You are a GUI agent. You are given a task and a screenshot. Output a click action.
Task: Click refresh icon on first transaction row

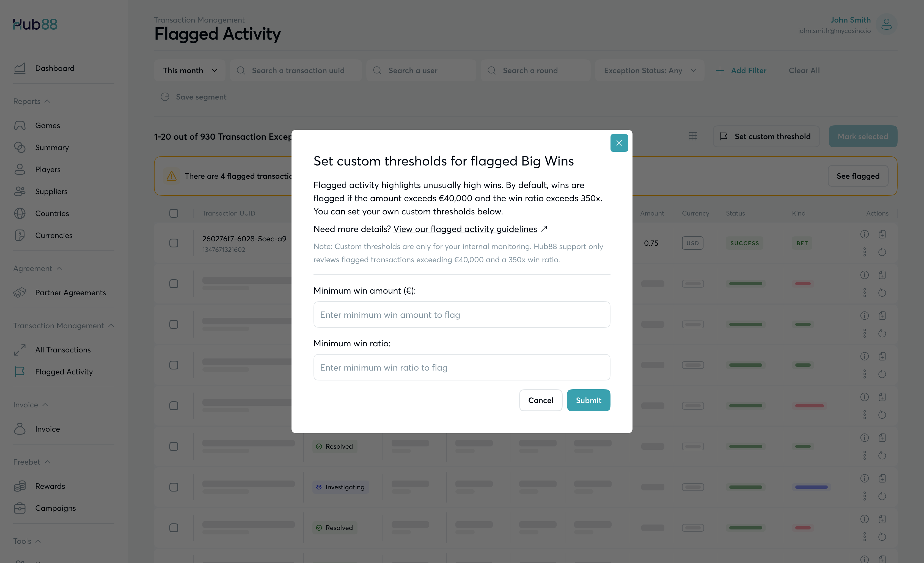pos(882,252)
